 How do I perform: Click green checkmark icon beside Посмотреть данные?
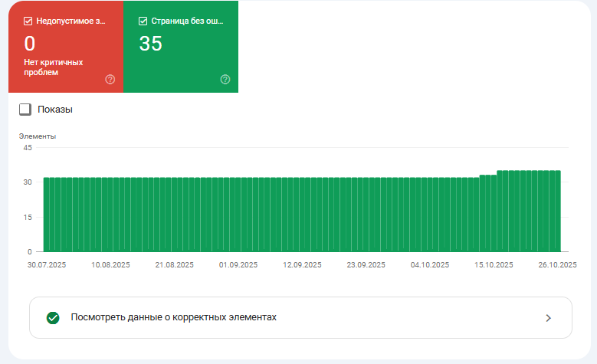click(53, 317)
